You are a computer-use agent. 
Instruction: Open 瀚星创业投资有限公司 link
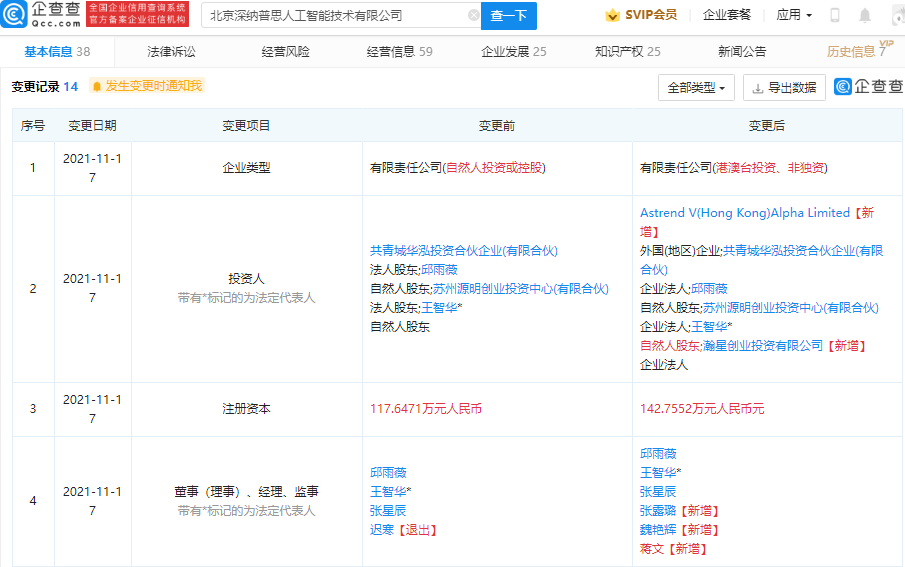tap(763, 346)
